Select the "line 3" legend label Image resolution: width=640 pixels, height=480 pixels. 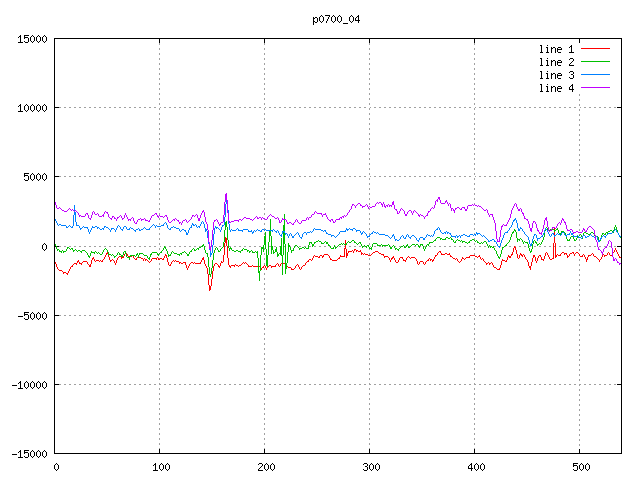[x=556, y=75]
